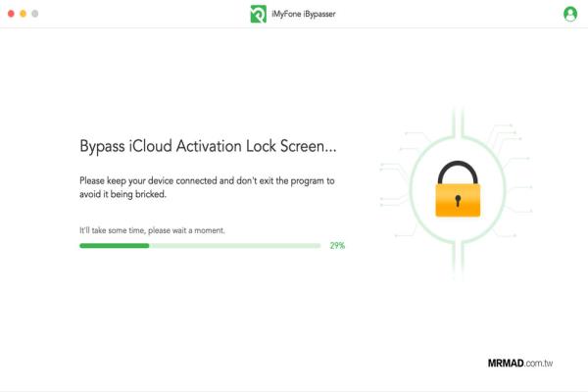
Task: Click the vertical green line above lock
Action: [458, 122]
